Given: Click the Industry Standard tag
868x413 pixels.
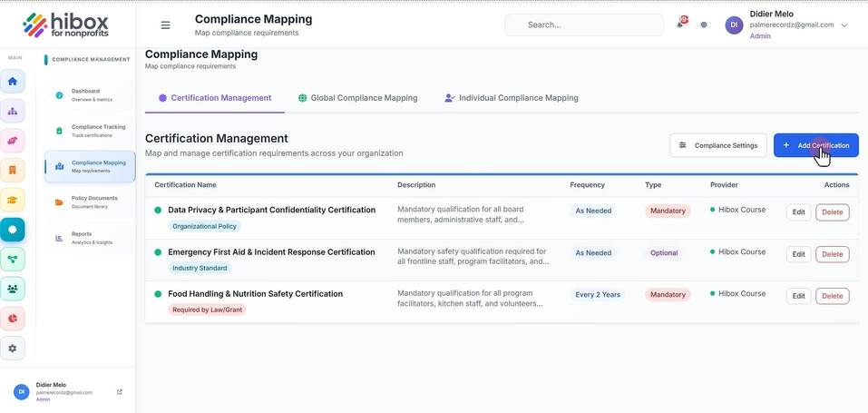Looking at the screenshot, I should [200, 268].
